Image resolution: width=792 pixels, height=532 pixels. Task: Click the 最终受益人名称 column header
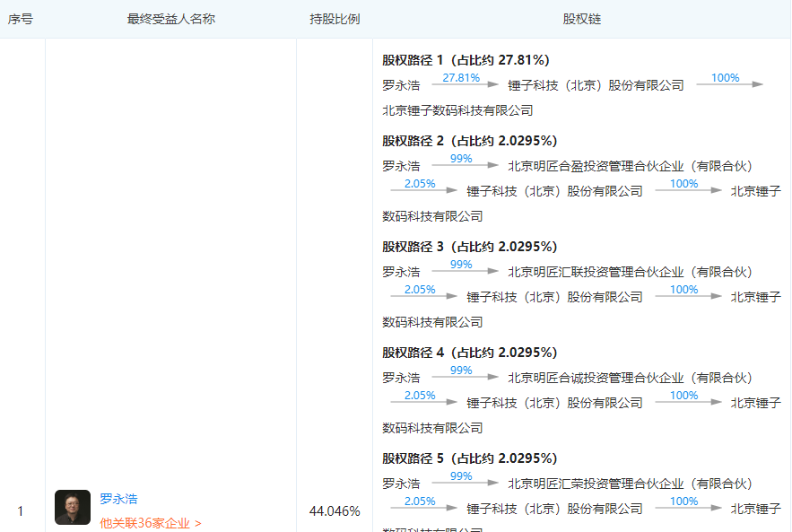point(170,19)
